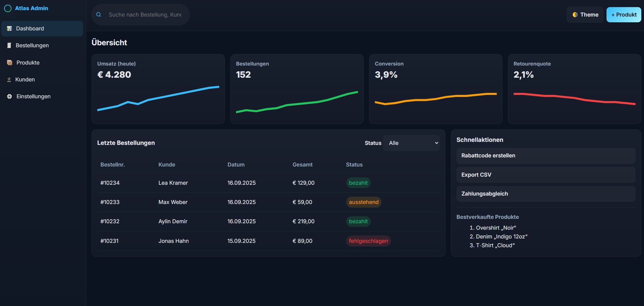Click the Export CSV button
Viewport: 644px width, 306px height.
pos(545,175)
